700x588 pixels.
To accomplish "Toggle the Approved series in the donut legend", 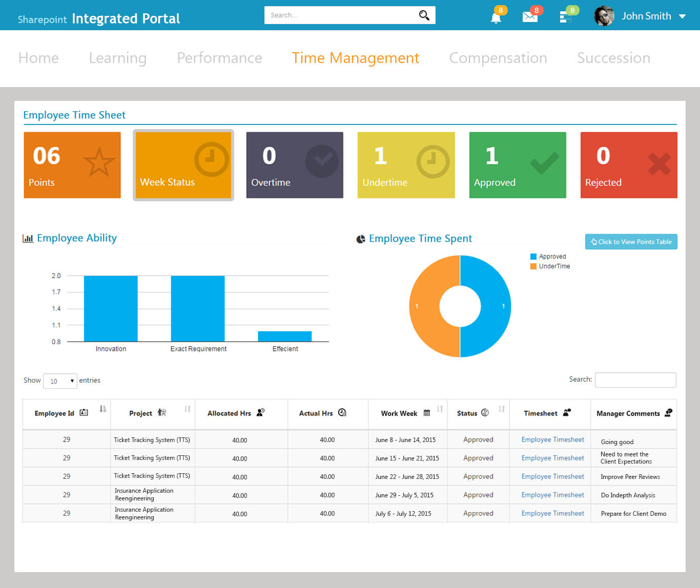I will click(552, 256).
